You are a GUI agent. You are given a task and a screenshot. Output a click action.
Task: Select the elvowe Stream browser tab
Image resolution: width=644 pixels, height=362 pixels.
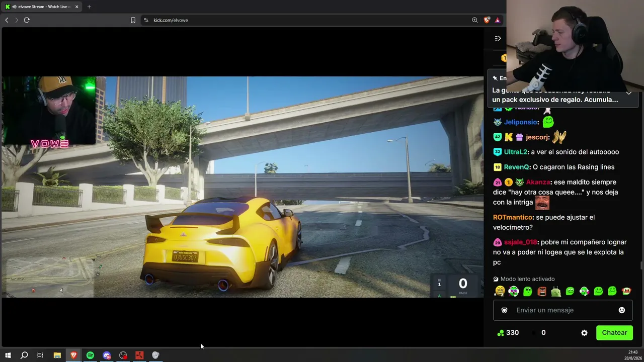click(42, 7)
